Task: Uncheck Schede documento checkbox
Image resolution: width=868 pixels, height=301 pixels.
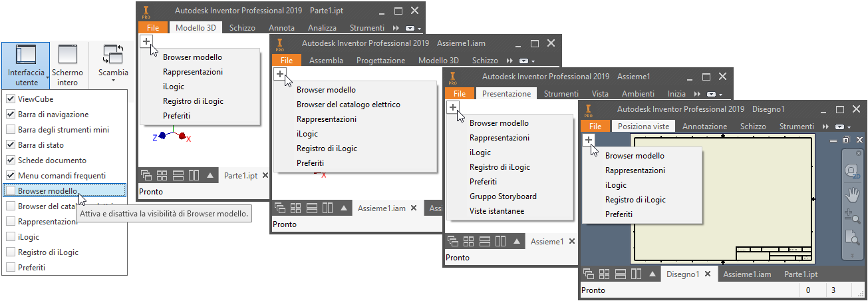Action: coord(10,160)
